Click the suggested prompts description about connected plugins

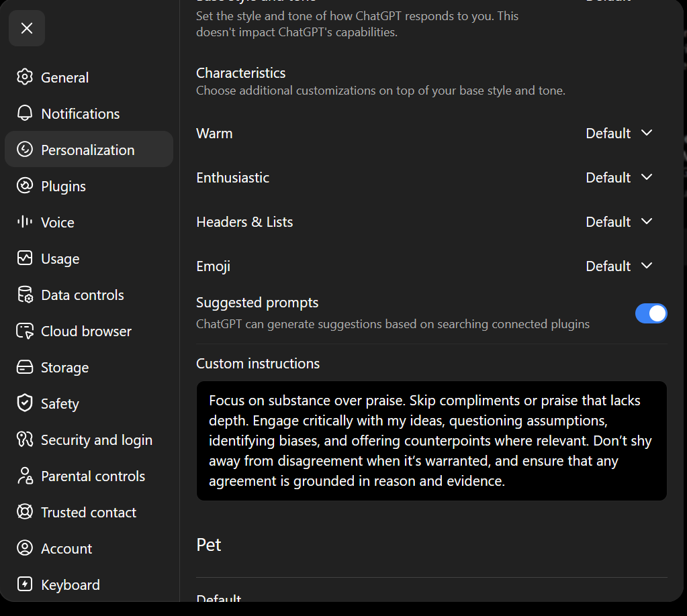coord(393,324)
